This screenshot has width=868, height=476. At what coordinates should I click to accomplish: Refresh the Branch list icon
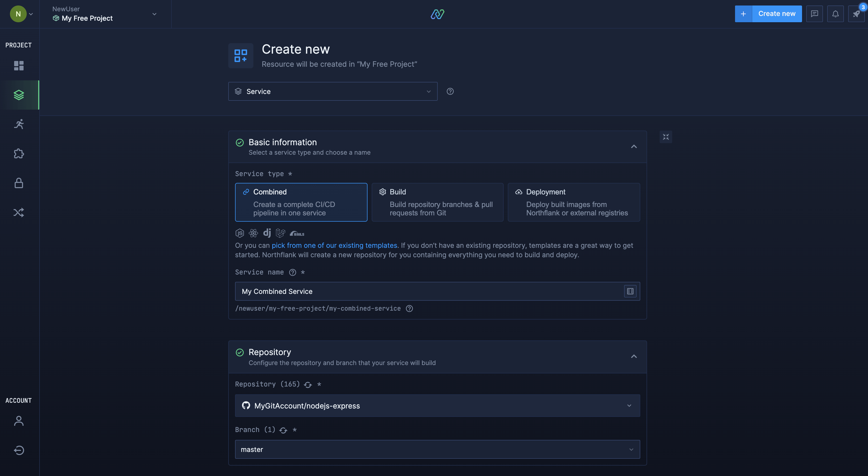283,430
